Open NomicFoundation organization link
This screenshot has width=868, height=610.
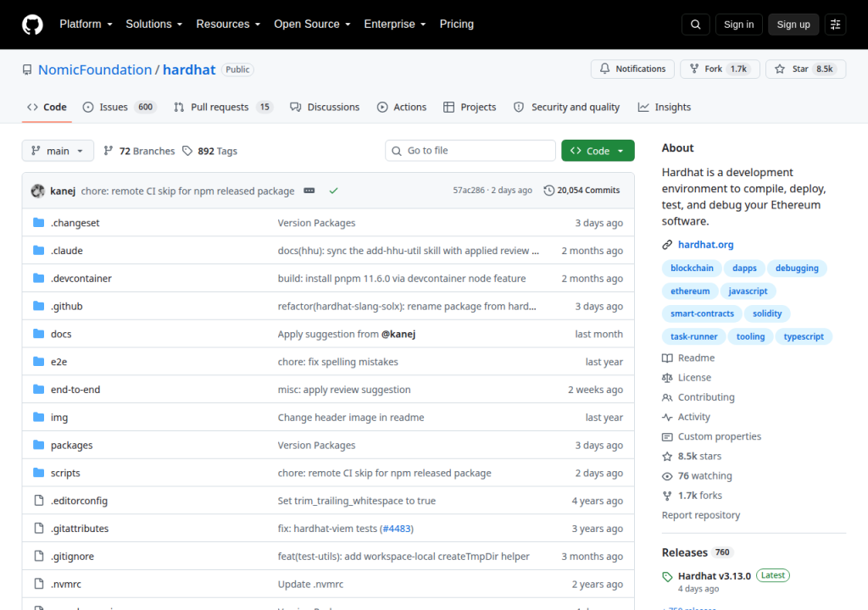[95, 69]
